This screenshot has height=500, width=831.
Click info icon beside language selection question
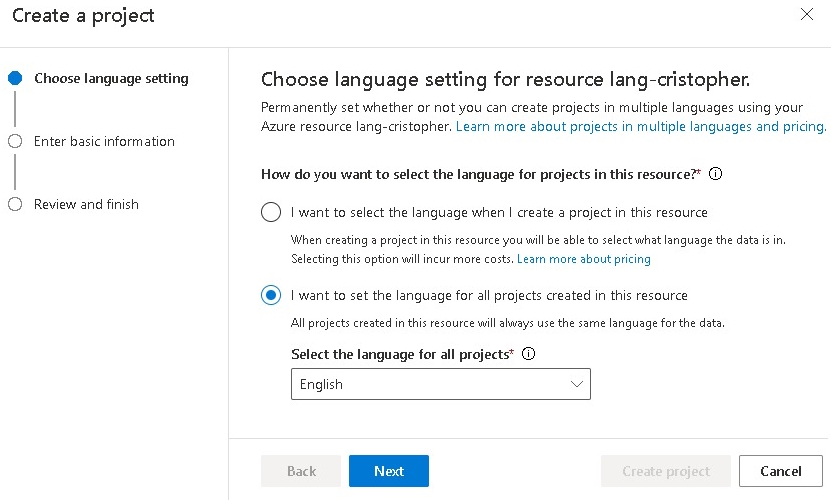pos(715,174)
